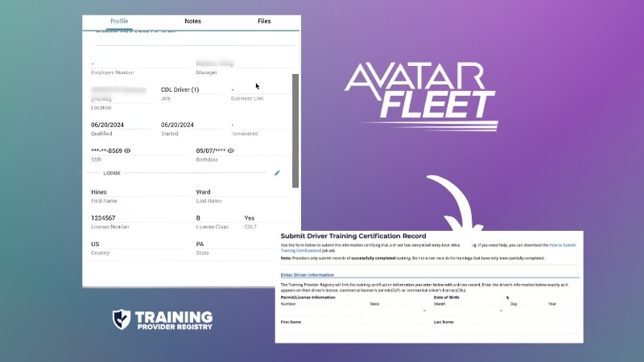
Task: Open the State dropdown in certification form
Action: pos(398,311)
